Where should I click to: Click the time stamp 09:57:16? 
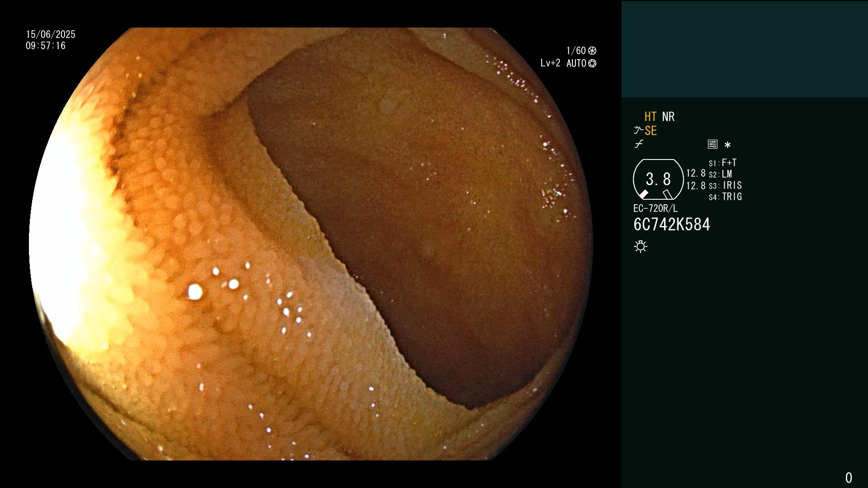46,46
